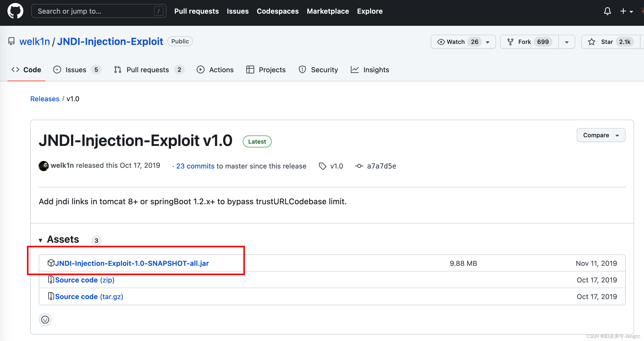Viewport: 644px width, 341px height.
Task: Switch to the Actions tab
Action: (215, 70)
